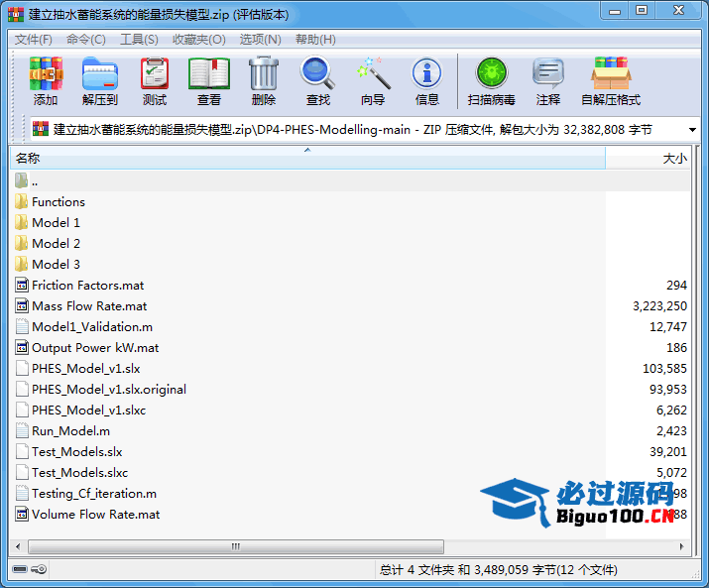This screenshot has width=709, height=588.
Task: Launch the Wizard (向导) wand icon
Action: pos(374,72)
